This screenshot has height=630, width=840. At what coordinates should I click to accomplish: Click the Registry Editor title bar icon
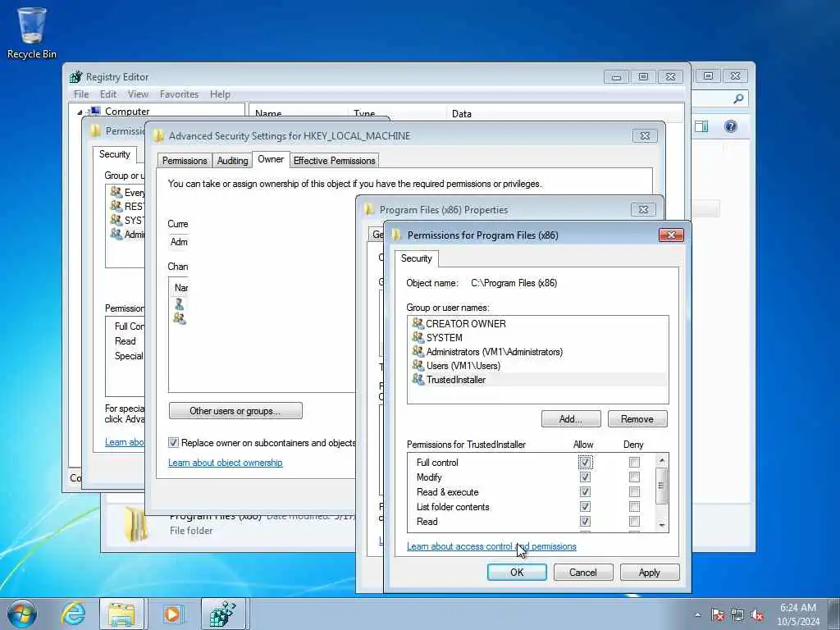[76, 76]
